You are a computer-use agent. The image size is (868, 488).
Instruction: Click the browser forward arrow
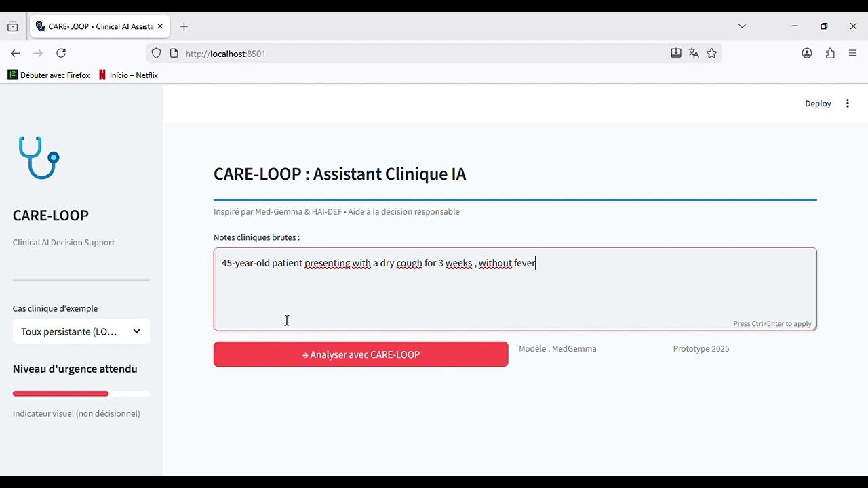pos(39,54)
